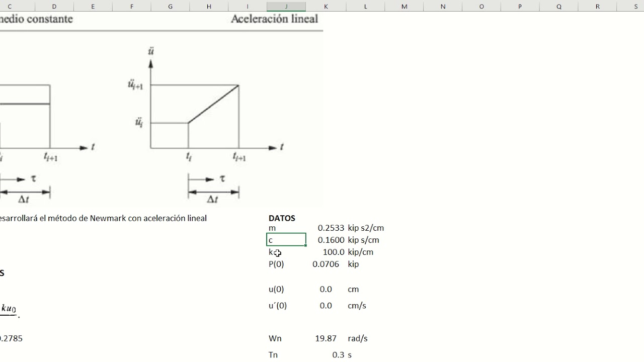Select column S header
Screen dimensions: 644x362
click(636, 6)
